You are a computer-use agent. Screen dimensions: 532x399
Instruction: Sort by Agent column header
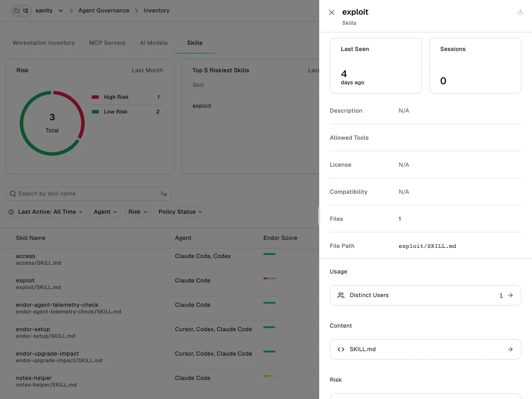pos(183,238)
